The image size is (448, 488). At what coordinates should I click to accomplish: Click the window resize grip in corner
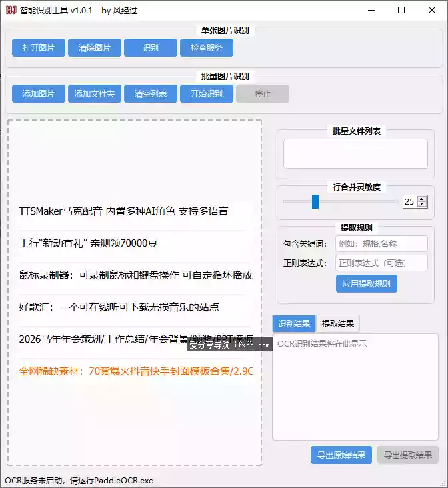point(443,483)
